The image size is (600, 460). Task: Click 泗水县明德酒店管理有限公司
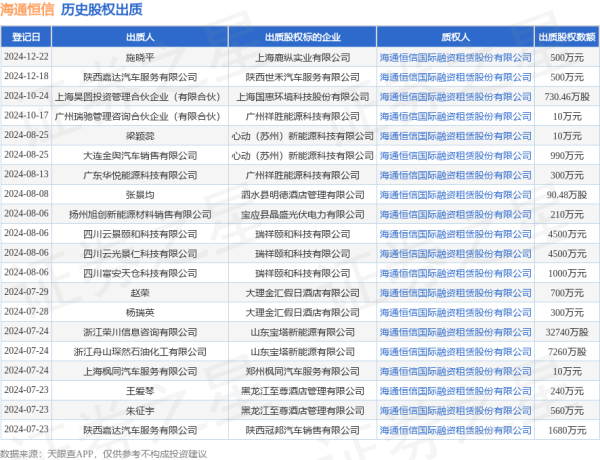click(303, 195)
